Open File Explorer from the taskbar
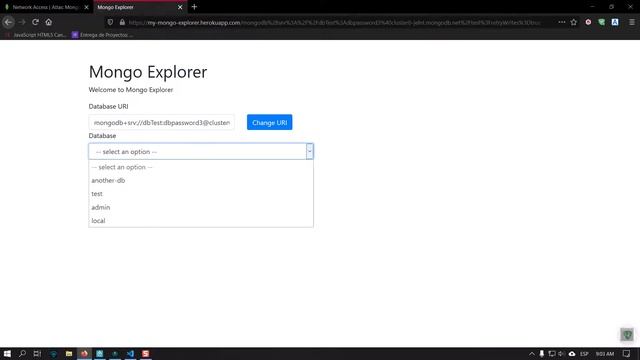Image resolution: width=640 pixels, height=360 pixels. (x=69, y=353)
